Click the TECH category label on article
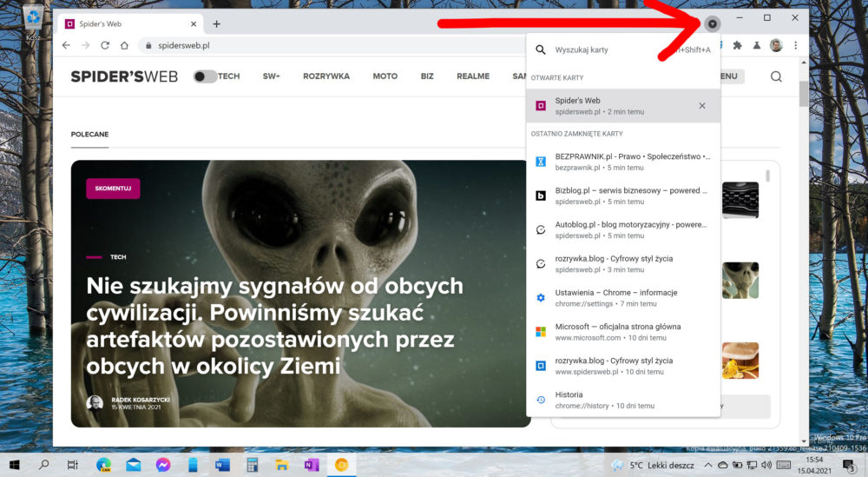868x477 pixels. click(x=118, y=257)
